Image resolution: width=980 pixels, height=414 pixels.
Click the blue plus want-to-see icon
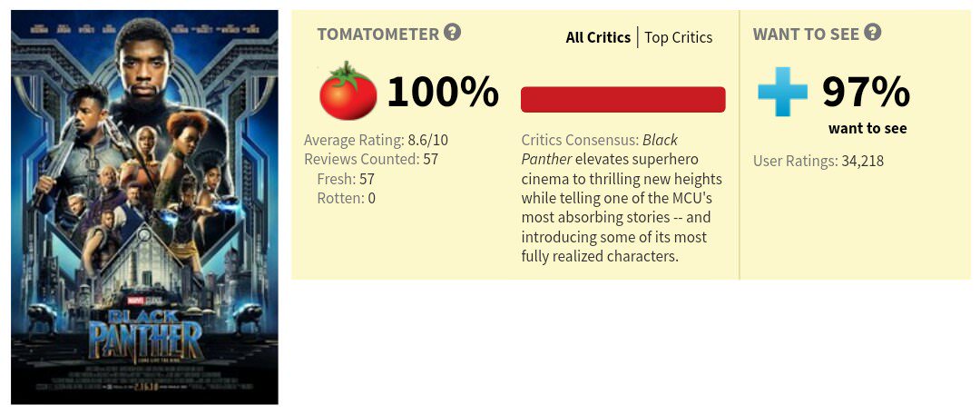click(781, 93)
